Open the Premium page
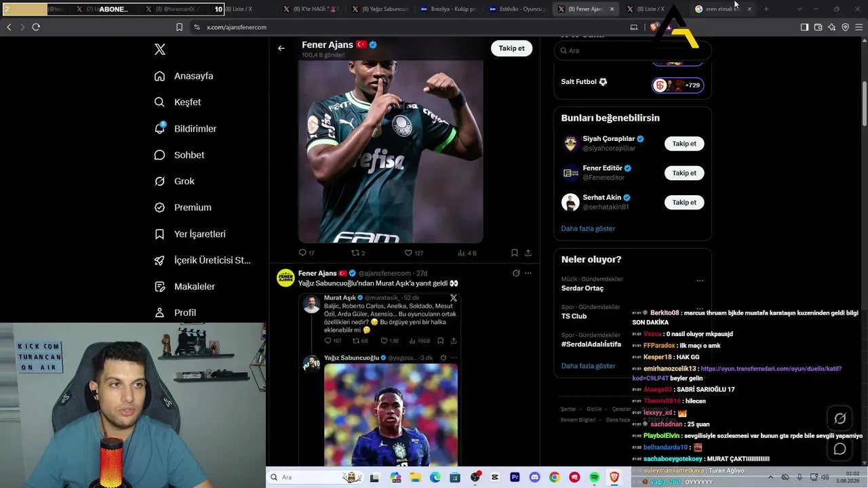This screenshot has width=868, height=488. click(x=182, y=207)
